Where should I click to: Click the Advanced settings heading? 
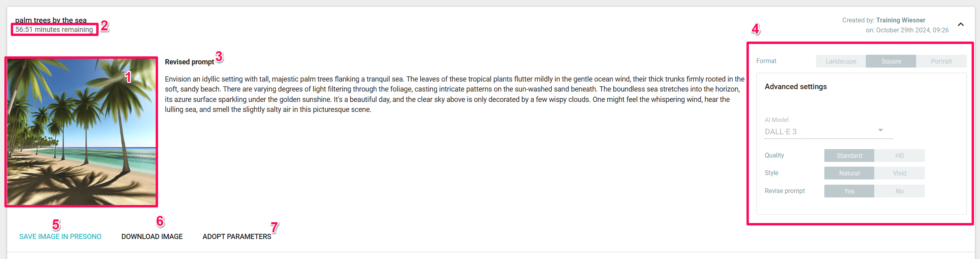tap(796, 87)
